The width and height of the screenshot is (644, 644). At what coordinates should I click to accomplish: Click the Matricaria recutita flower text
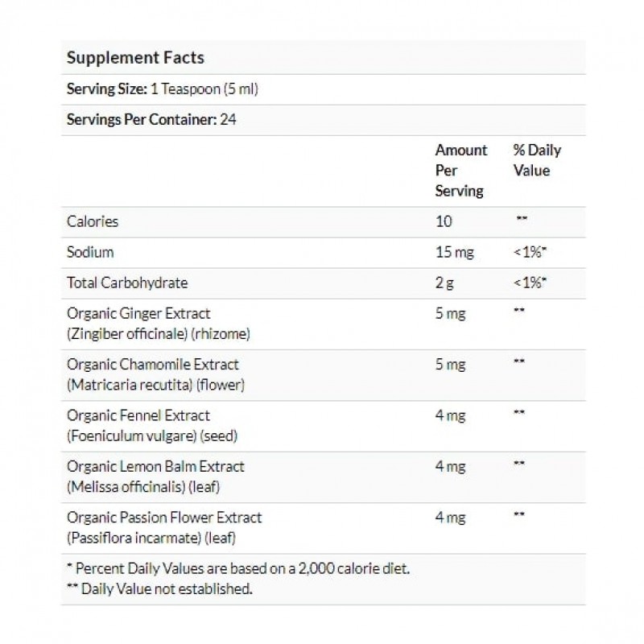pyautogui.click(x=155, y=385)
